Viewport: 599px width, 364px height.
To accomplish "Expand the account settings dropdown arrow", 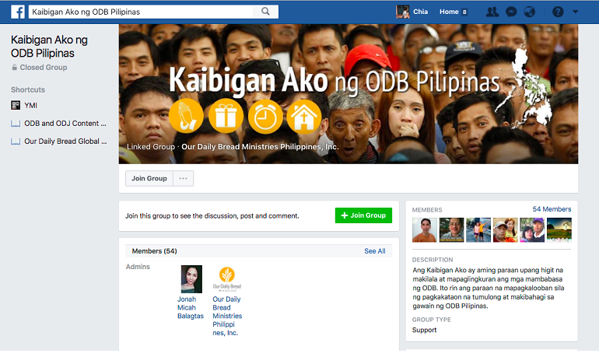I will point(576,12).
